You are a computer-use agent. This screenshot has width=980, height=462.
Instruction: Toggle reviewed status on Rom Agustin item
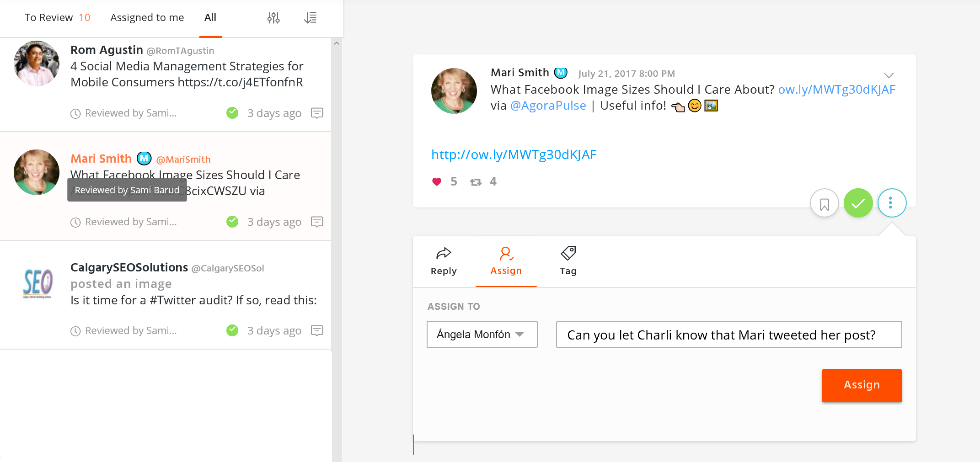232,112
